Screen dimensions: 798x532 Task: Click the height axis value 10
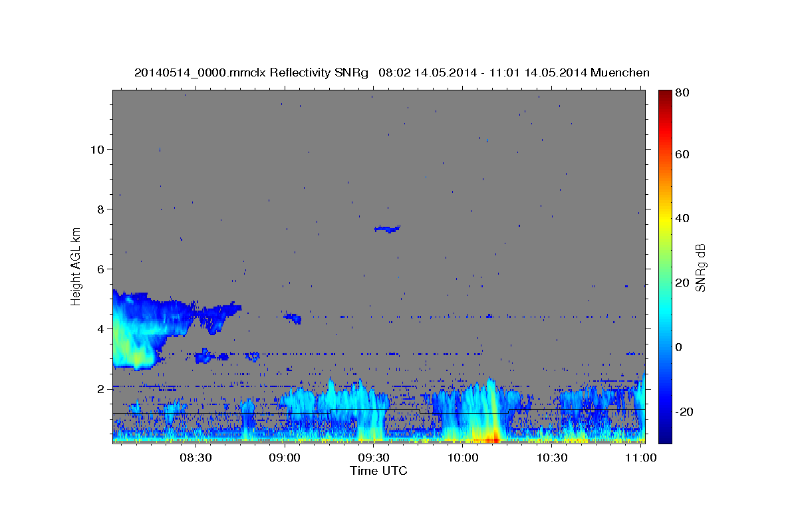pos(97,149)
